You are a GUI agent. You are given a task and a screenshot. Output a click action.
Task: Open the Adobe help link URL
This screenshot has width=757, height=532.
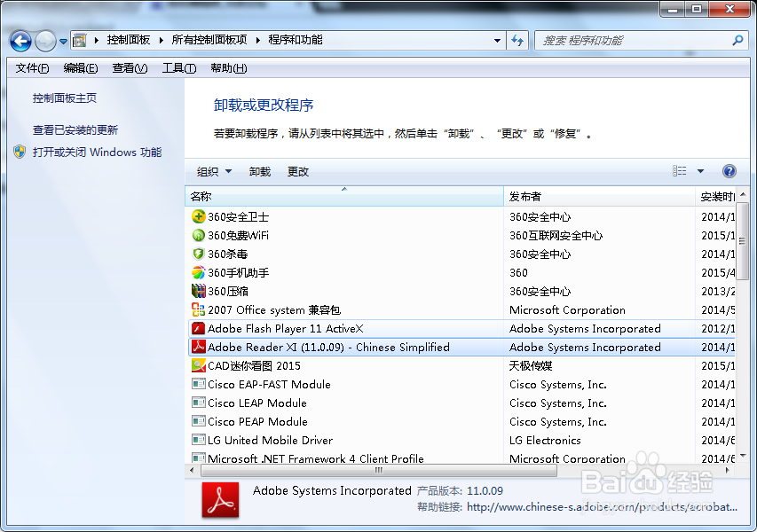click(602, 507)
